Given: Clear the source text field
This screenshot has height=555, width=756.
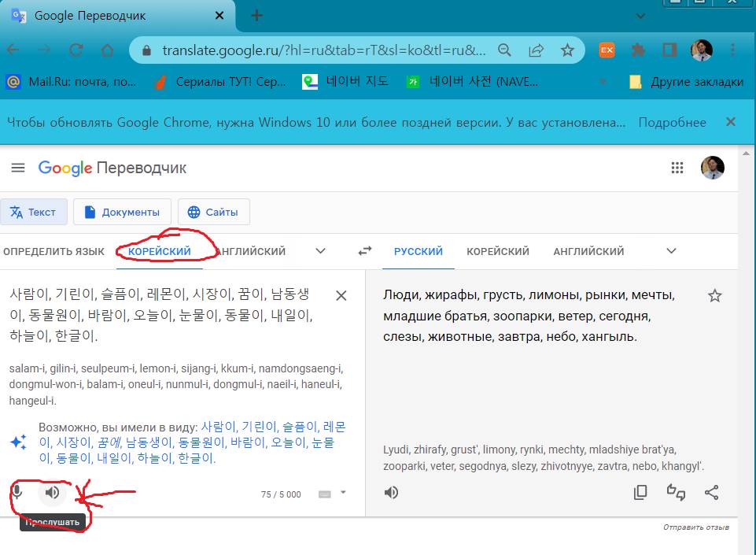Looking at the screenshot, I should (341, 296).
